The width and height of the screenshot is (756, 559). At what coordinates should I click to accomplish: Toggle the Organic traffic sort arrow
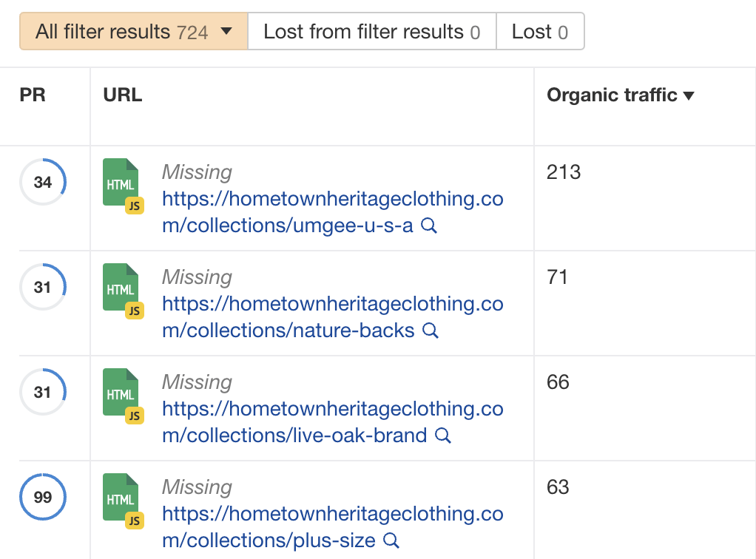pos(689,95)
